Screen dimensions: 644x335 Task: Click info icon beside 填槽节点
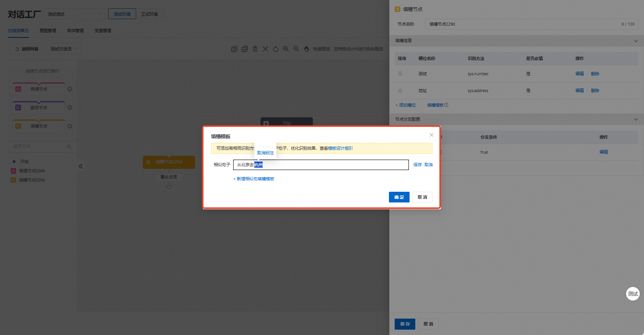[70, 126]
